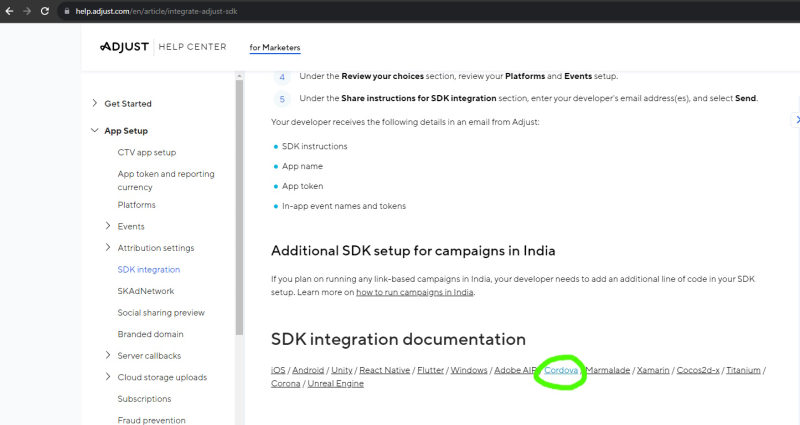This screenshot has width=800, height=425.
Task: Open the React Native SDK link
Action: pyautogui.click(x=384, y=370)
